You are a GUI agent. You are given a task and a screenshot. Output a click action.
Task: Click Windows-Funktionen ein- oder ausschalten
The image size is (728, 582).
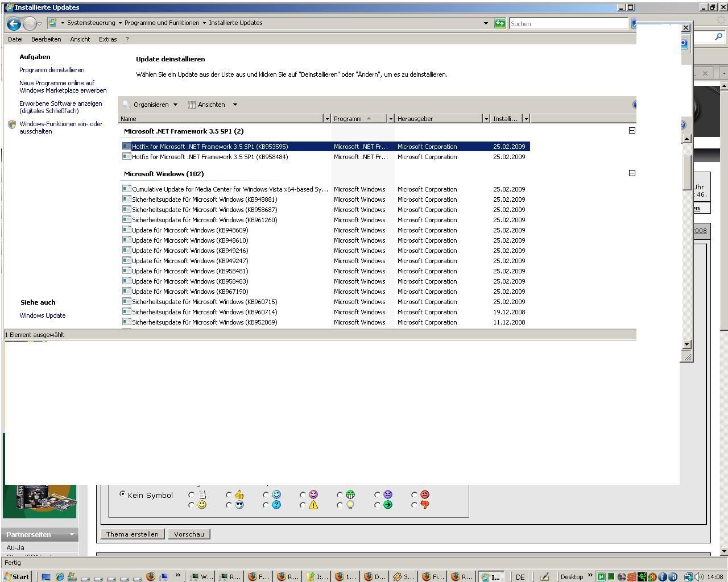click(61, 127)
